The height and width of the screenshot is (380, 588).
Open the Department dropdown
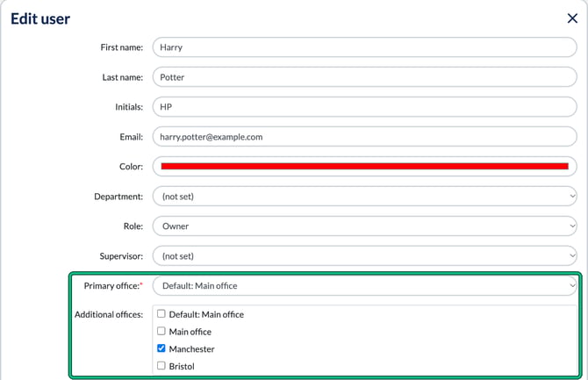point(364,197)
